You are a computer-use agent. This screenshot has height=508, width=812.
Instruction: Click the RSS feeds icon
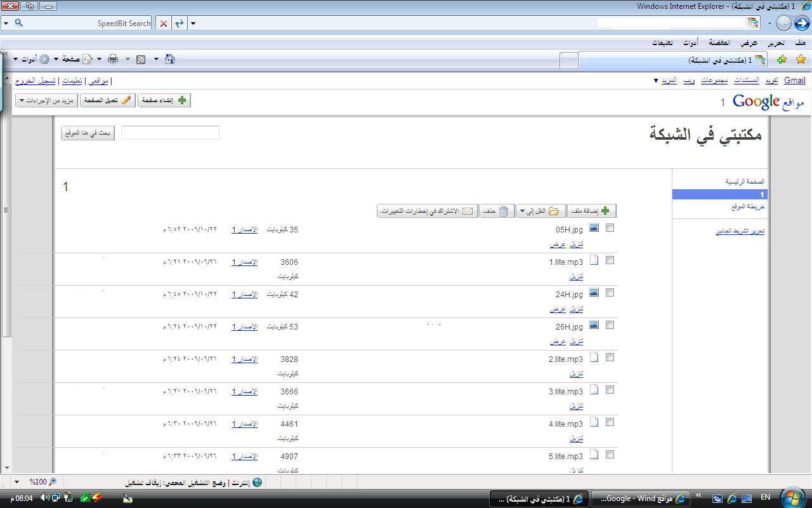pyautogui.click(x=141, y=59)
